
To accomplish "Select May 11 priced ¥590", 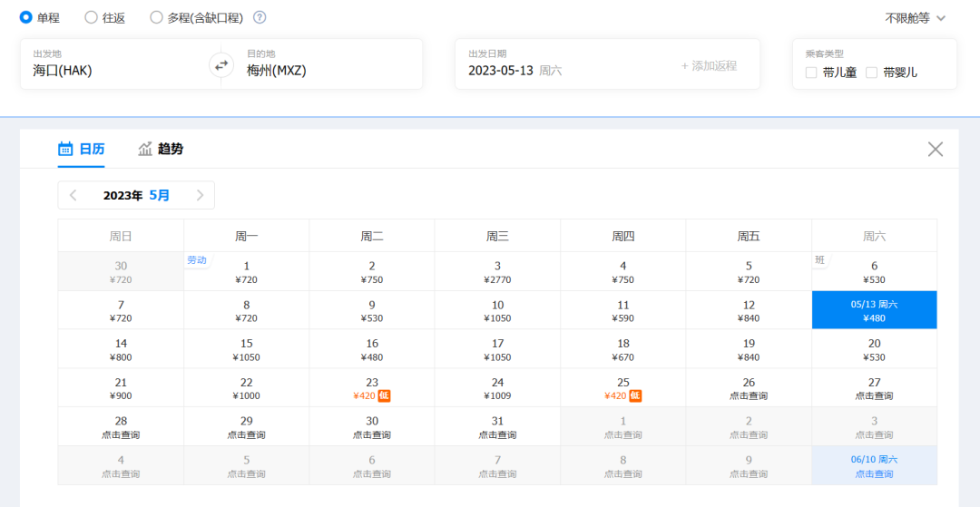I will tap(623, 310).
